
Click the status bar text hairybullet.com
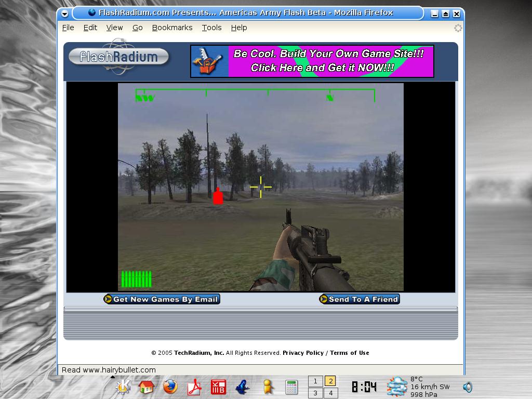tap(119, 370)
